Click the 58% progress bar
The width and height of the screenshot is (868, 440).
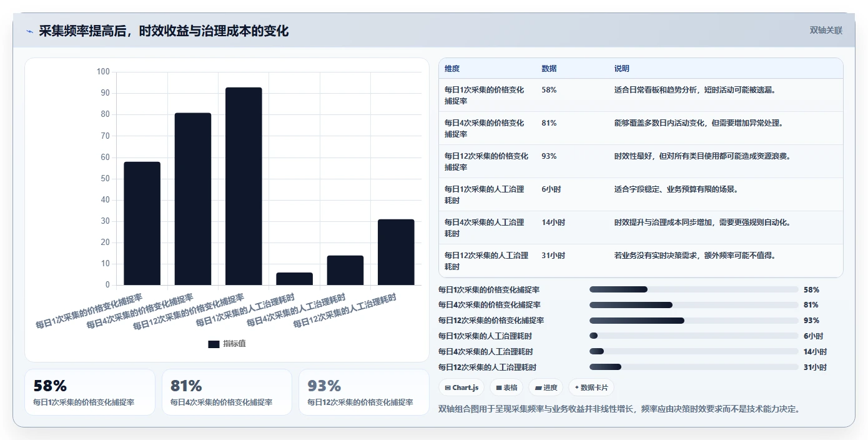[x=694, y=289]
